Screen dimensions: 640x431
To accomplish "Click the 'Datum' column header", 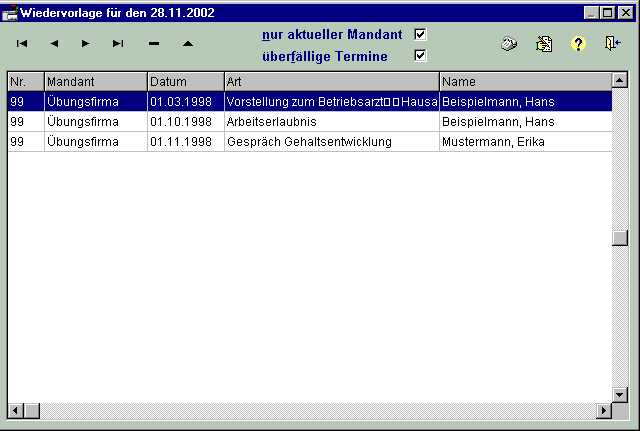I will tap(185, 81).
